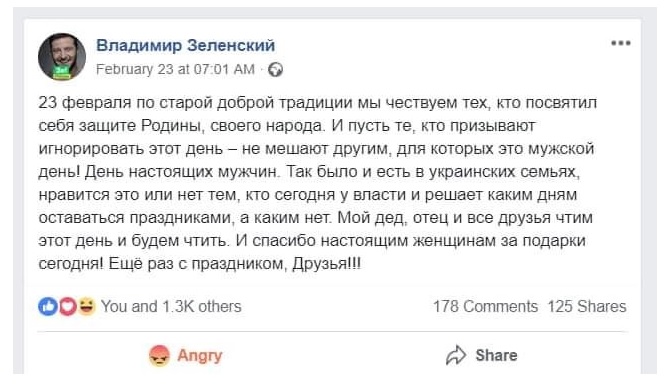Click the Angry emoji face icon
Screen dimensions: 671x392
coord(159,356)
